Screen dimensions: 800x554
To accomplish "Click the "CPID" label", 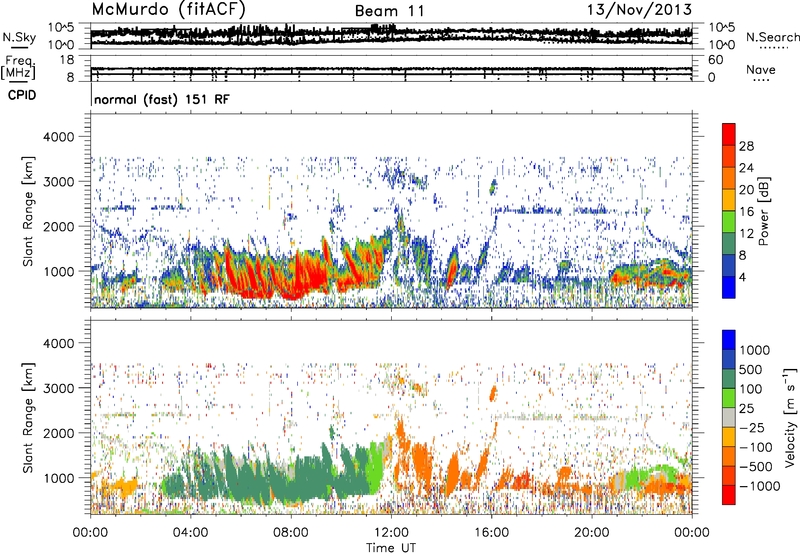I will pos(22,95).
